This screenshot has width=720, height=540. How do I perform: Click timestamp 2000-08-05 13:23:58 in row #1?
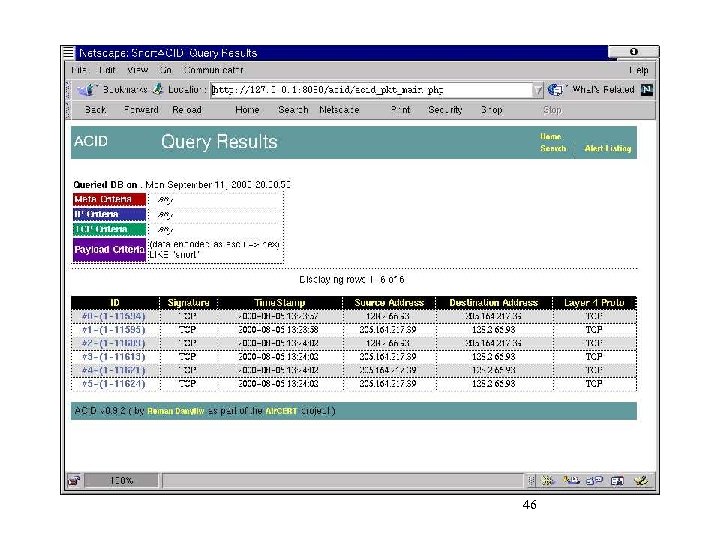(x=278, y=330)
